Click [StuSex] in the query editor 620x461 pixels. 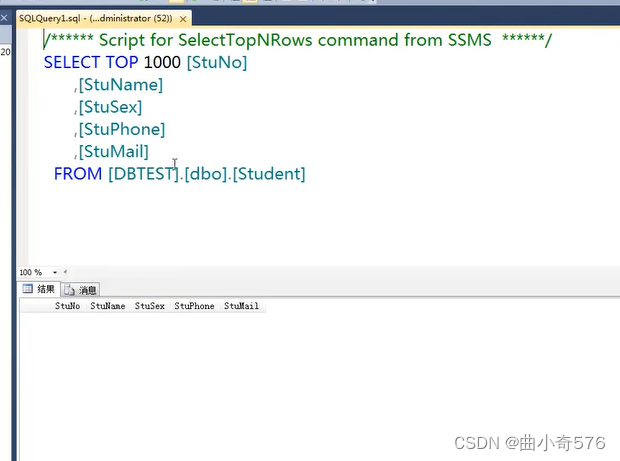click(110, 107)
